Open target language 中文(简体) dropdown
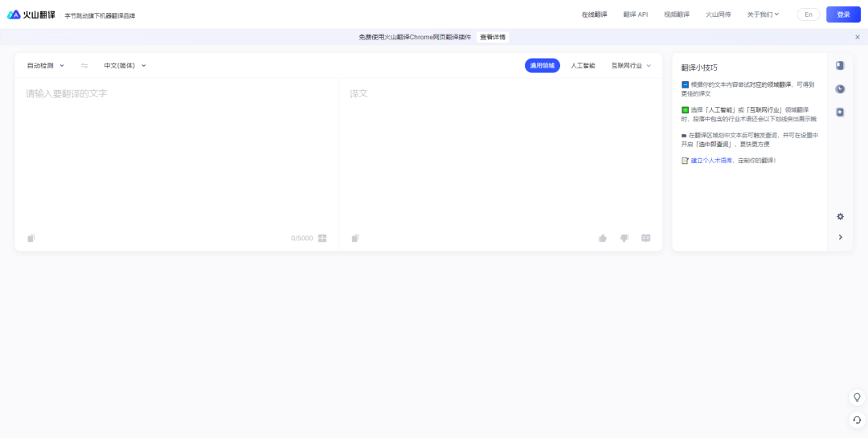 coord(125,65)
